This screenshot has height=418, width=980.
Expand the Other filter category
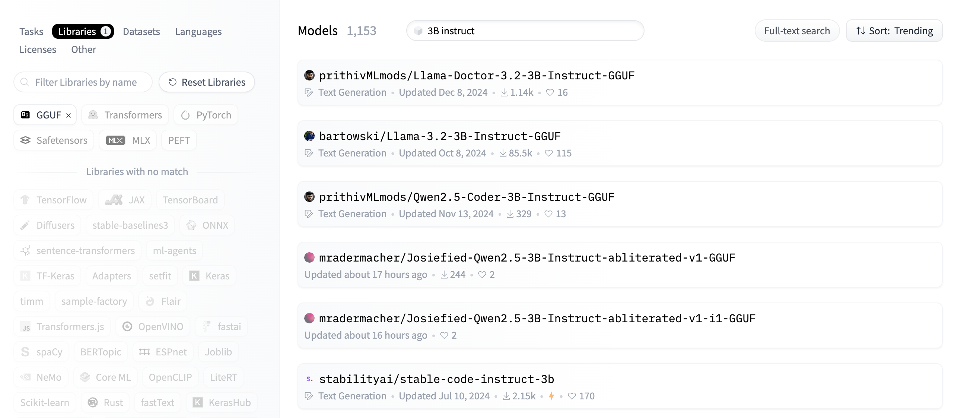[x=83, y=49]
